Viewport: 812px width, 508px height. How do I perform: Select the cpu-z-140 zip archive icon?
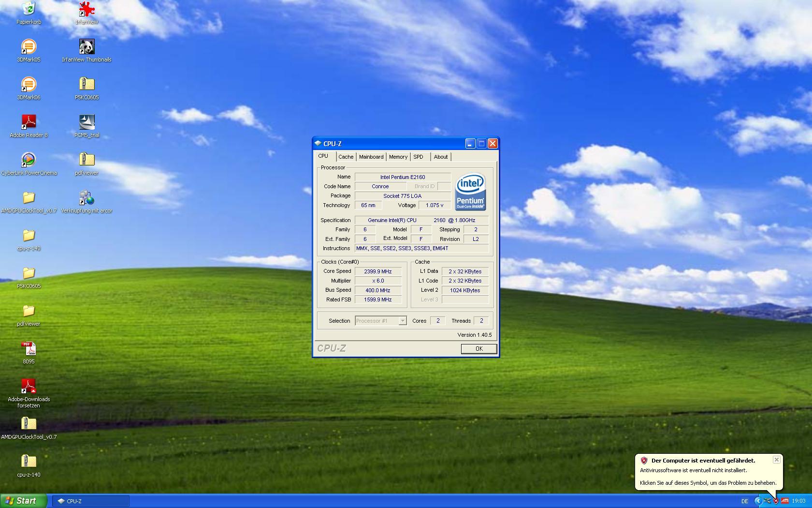(x=29, y=465)
